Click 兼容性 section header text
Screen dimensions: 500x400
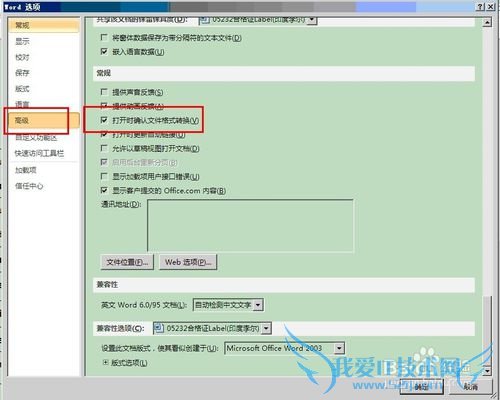tap(107, 285)
